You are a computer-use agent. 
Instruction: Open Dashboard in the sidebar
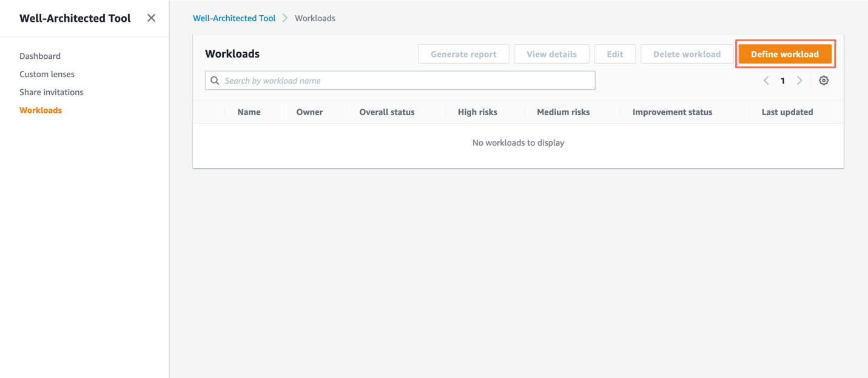tap(40, 56)
